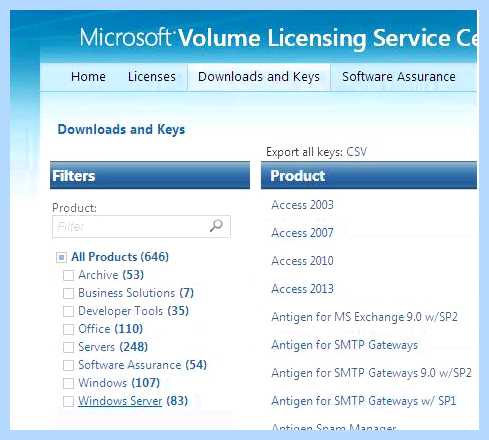Click the Windows Server filter link text
Image resolution: width=489 pixels, height=440 pixels.
[120, 401]
